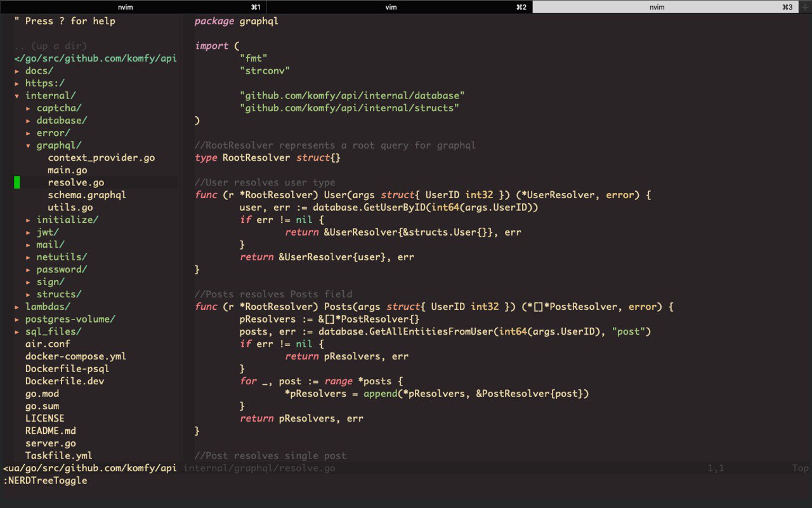This screenshot has height=508, width=812.
Task: Collapse the internal/ directory arrow
Action: pyautogui.click(x=17, y=96)
